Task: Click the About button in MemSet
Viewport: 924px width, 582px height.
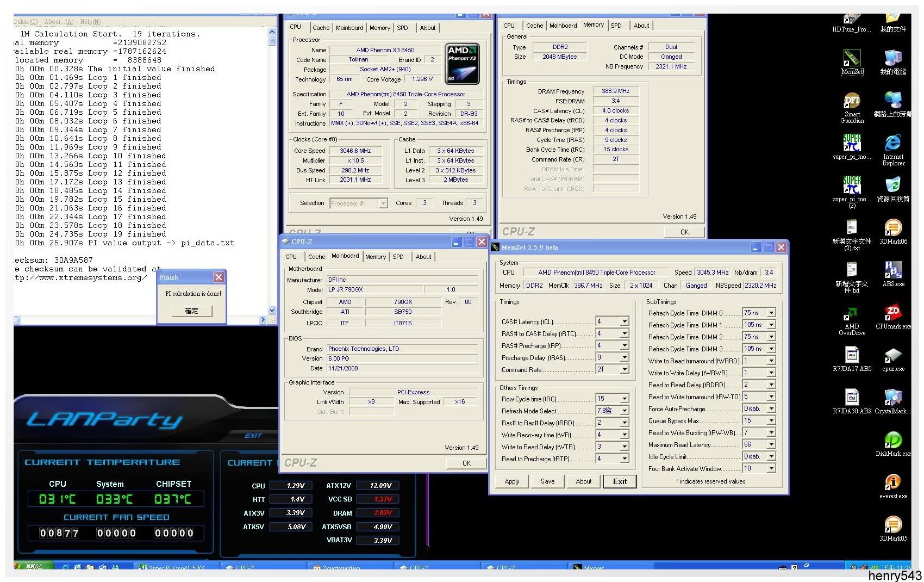Action: [584, 481]
